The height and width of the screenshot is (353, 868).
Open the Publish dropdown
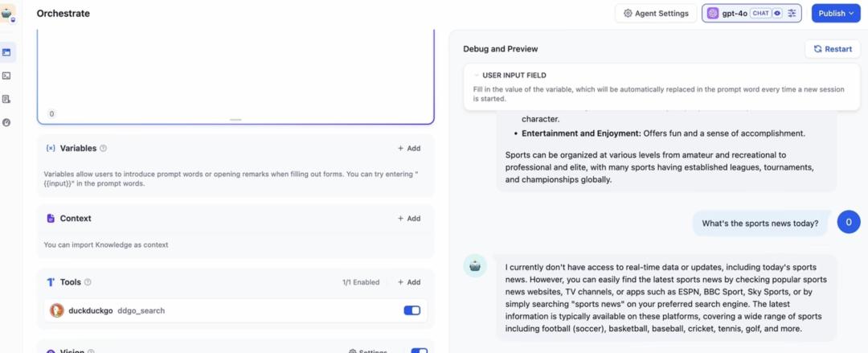coord(836,14)
